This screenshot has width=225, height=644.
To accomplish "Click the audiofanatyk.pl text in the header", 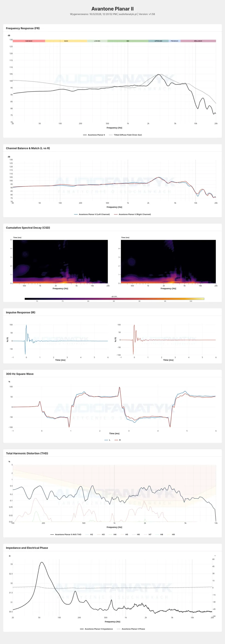I will [x=128, y=14].
